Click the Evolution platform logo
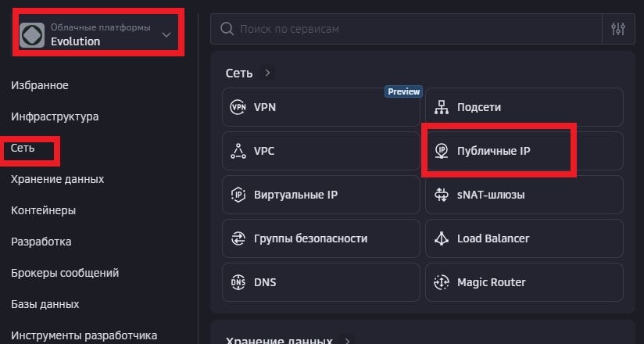Image resolution: width=644 pixels, height=344 pixels. [32, 35]
